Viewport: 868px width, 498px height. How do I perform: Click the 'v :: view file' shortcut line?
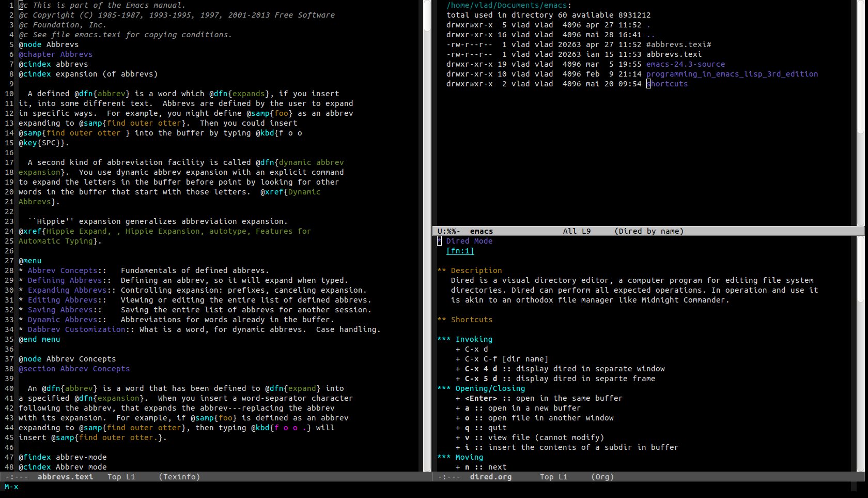click(x=530, y=437)
